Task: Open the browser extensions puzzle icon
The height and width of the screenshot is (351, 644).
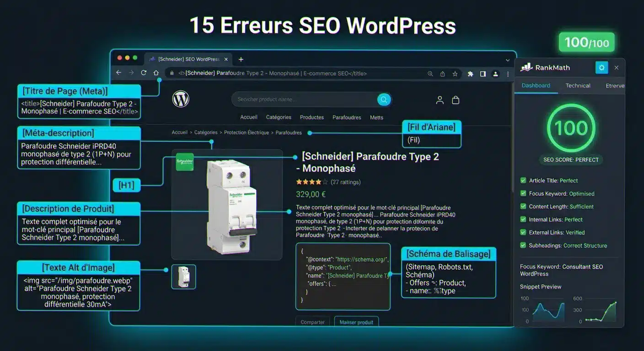Action: tap(470, 74)
